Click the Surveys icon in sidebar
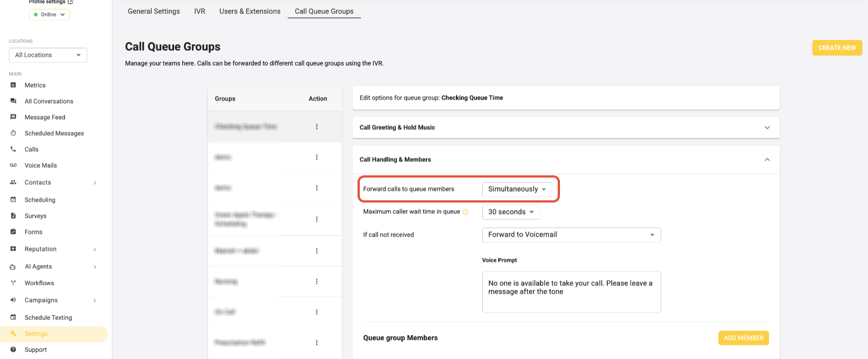The width and height of the screenshot is (868, 359). [x=13, y=216]
